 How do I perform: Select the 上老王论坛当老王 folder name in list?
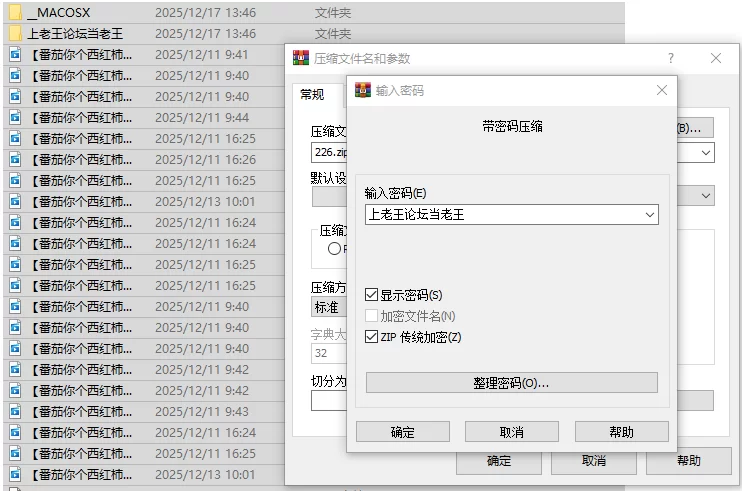click(75, 34)
